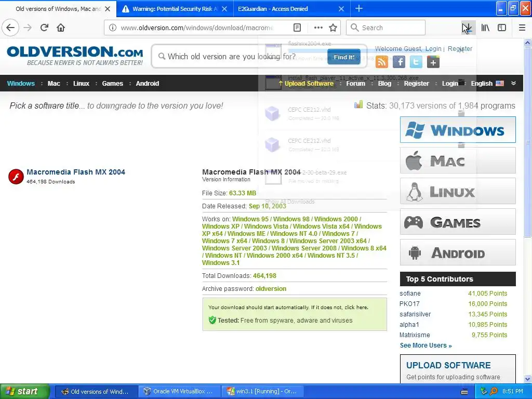Select the large MAC platform button
This screenshot has width=532, height=399.
pyautogui.click(x=458, y=161)
